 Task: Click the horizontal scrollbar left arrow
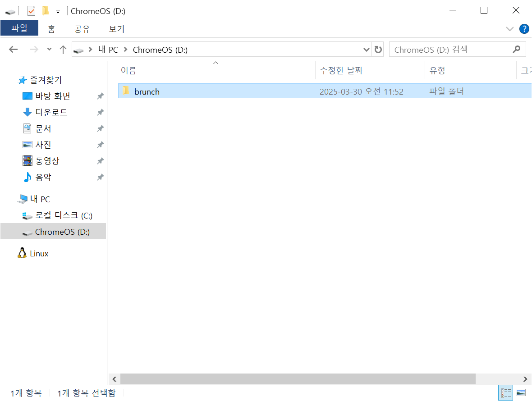point(115,379)
